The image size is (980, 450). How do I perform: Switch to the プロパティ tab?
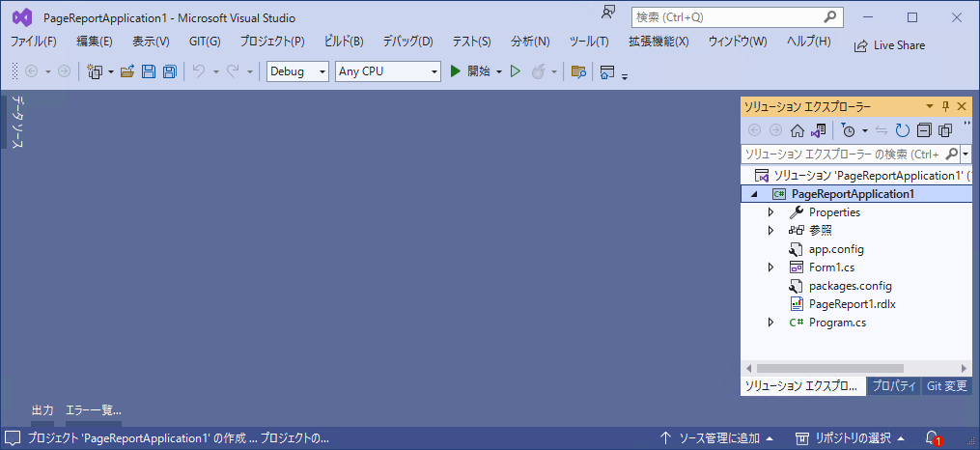(894, 386)
